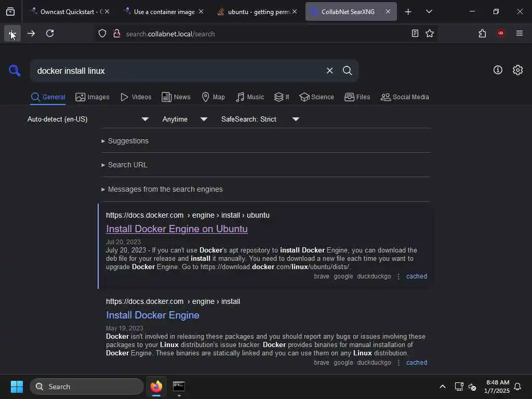Open the notifications bell in the tray

(518, 387)
